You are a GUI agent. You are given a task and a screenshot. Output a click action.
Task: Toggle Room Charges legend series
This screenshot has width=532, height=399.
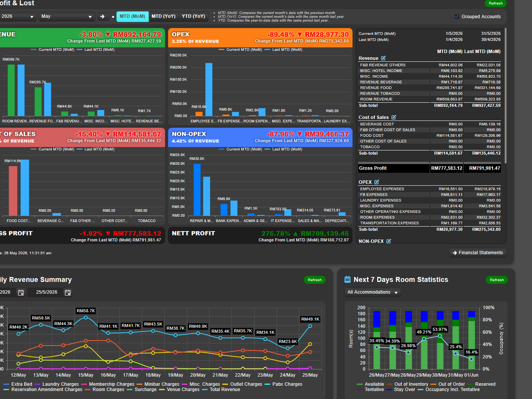(x=105, y=390)
